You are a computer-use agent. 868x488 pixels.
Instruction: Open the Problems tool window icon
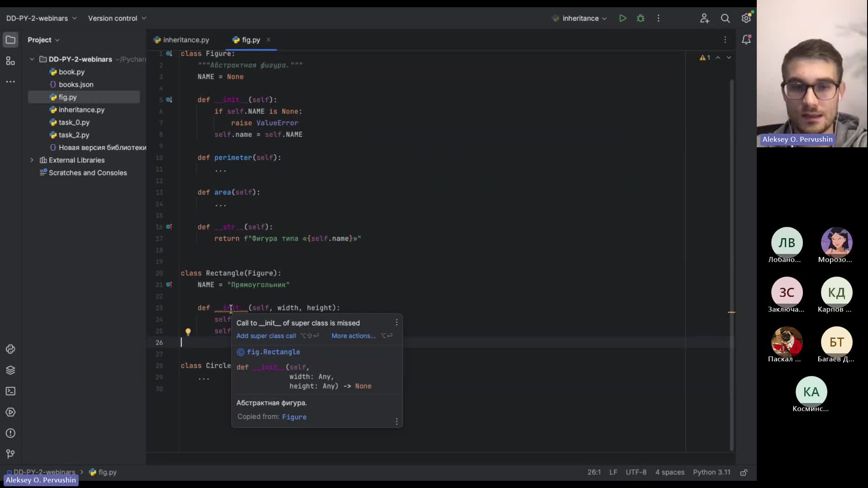(x=10, y=433)
